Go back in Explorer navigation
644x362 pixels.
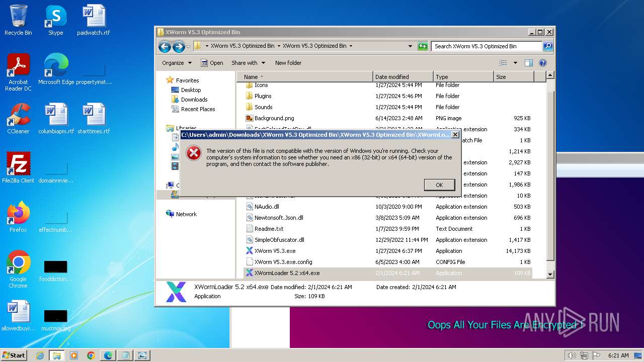pyautogui.click(x=165, y=47)
